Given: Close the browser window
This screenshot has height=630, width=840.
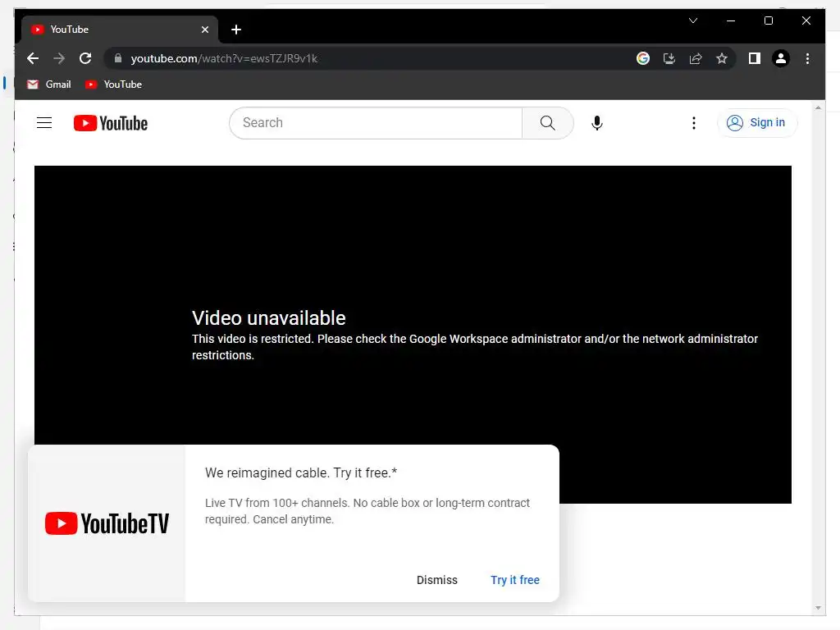Looking at the screenshot, I should tap(806, 21).
